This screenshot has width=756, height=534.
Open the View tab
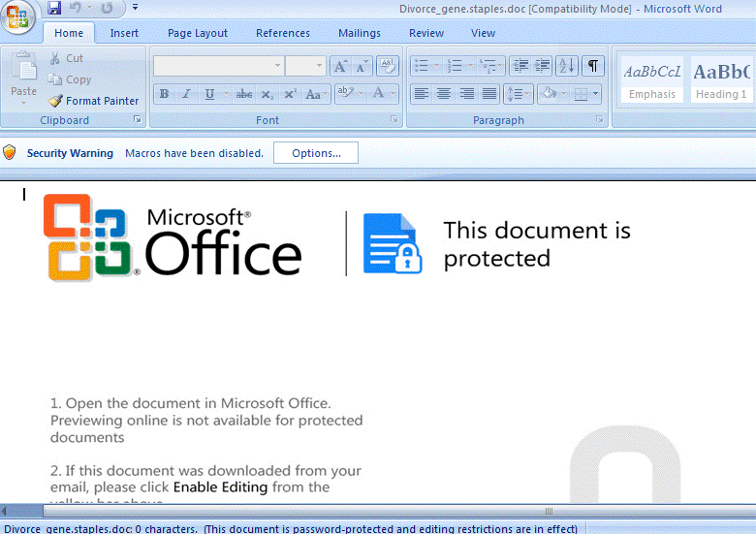(x=483, y=33)
